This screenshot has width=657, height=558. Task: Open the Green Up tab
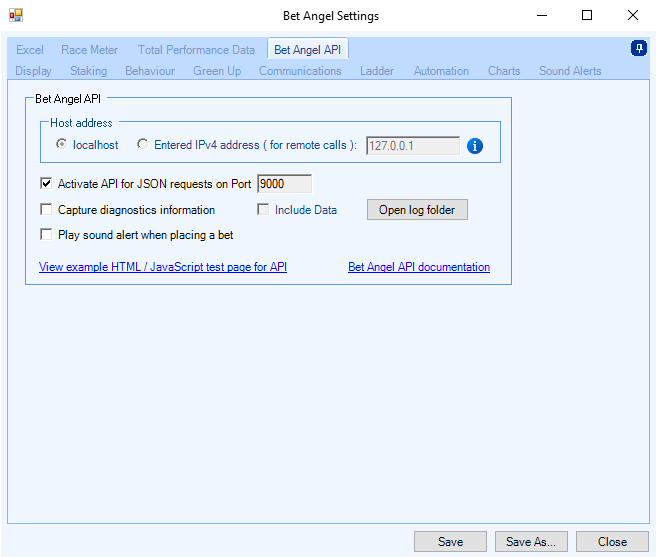[217, 71]
